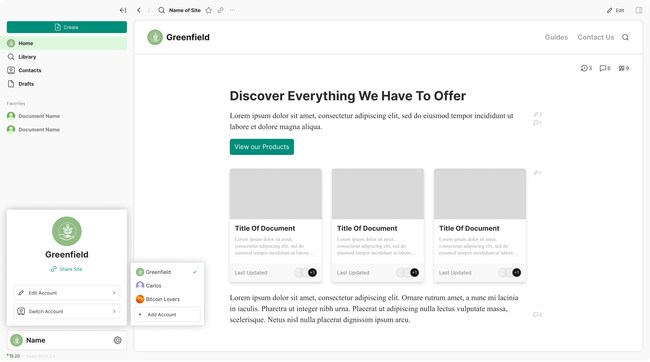This screenshot has width=650, height=362.
Task: Click comment count 2 beside last paragraph
Action: coord(537,314)
